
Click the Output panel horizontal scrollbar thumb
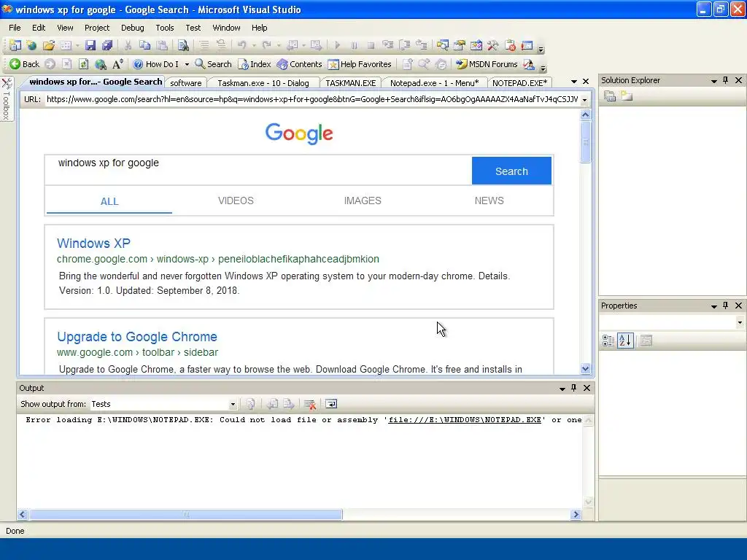(186, 515)
